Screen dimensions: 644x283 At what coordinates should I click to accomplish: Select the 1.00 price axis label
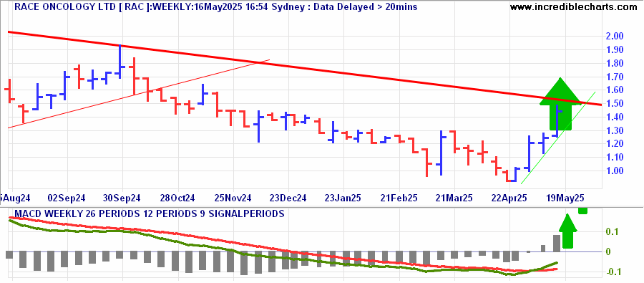615,171
